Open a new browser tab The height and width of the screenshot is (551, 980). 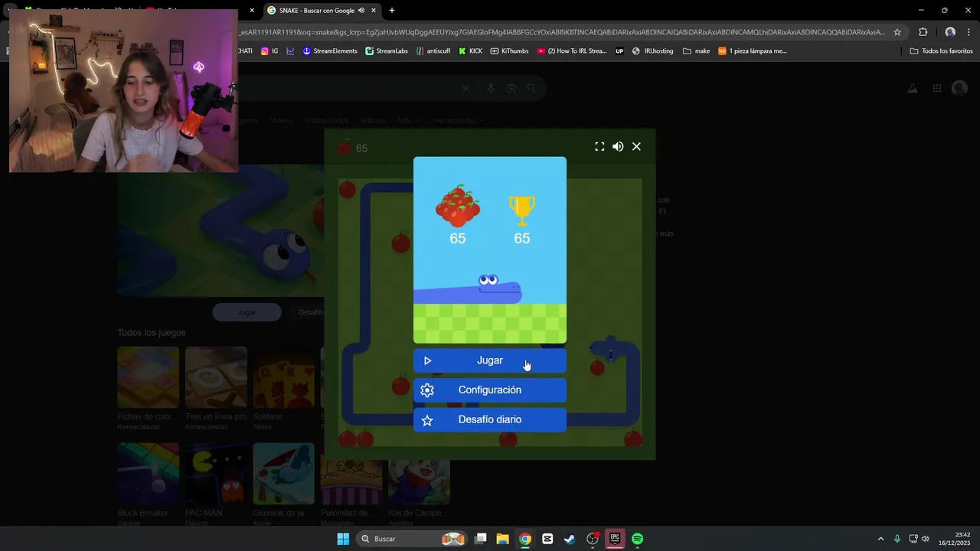392,11
